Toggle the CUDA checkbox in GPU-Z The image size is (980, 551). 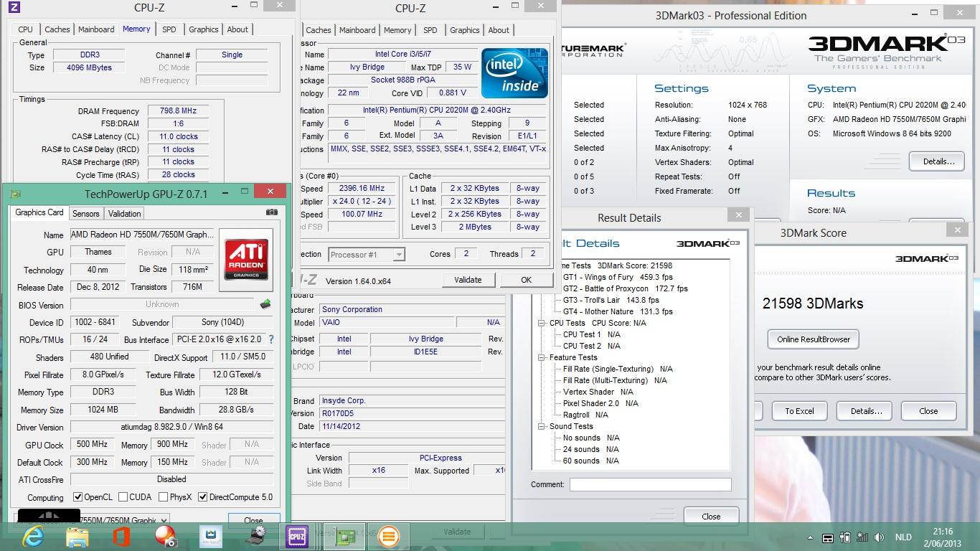(123, 497)
